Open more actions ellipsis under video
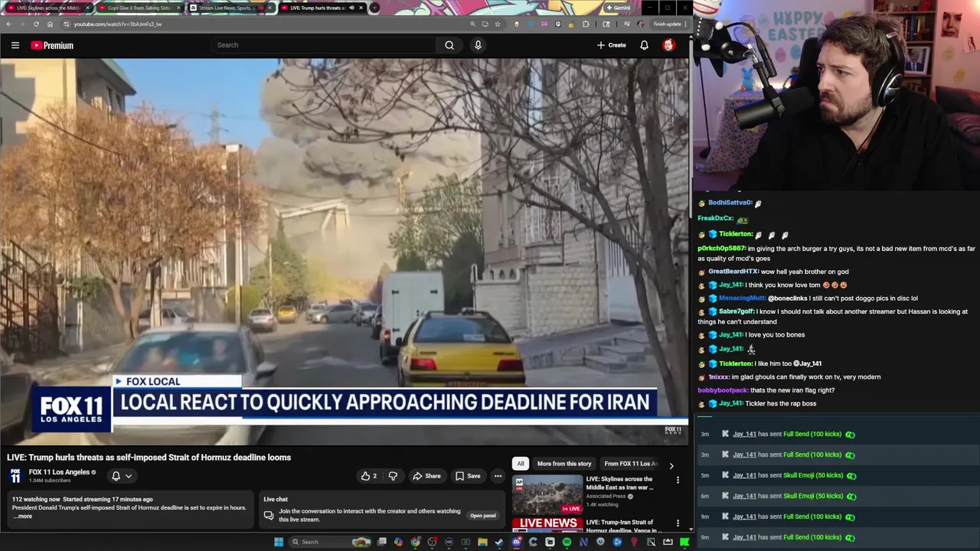 click(498, 476)
